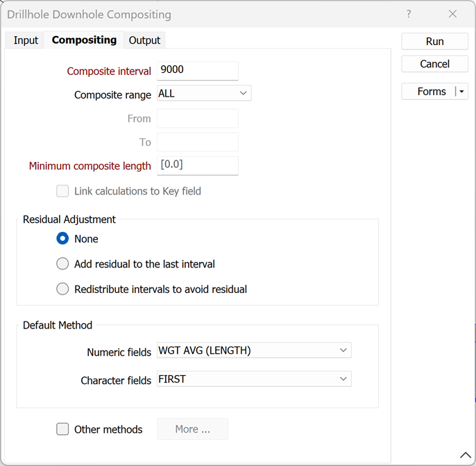The width and height of the screenshot is (476, 466).
Task: Focus the Minimum composite length field
Action: pos(198,165)
